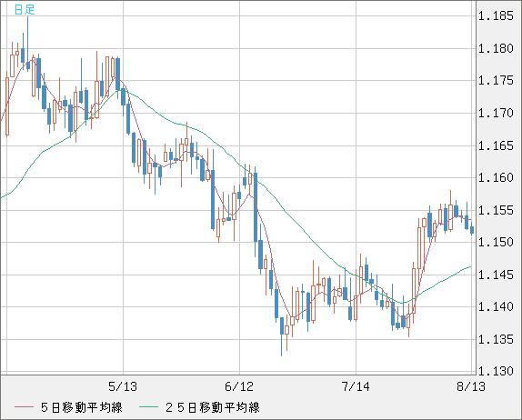Image resolution: width=522 pixels, height=420 pixels.
Task: Click the 1.150 price axis label
Action: [496, 242]
